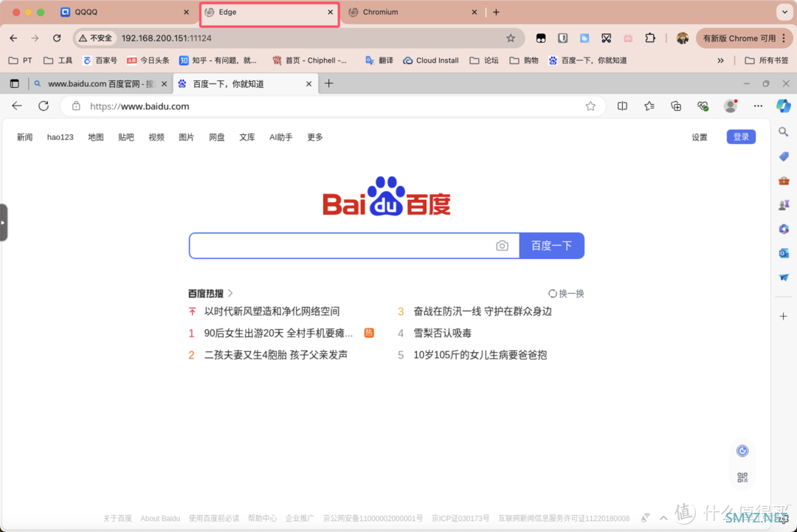Image resolution: width=797 pixels, height=532 pixels.
Task: Expand the left side panel handle
Action: (3, 223)
